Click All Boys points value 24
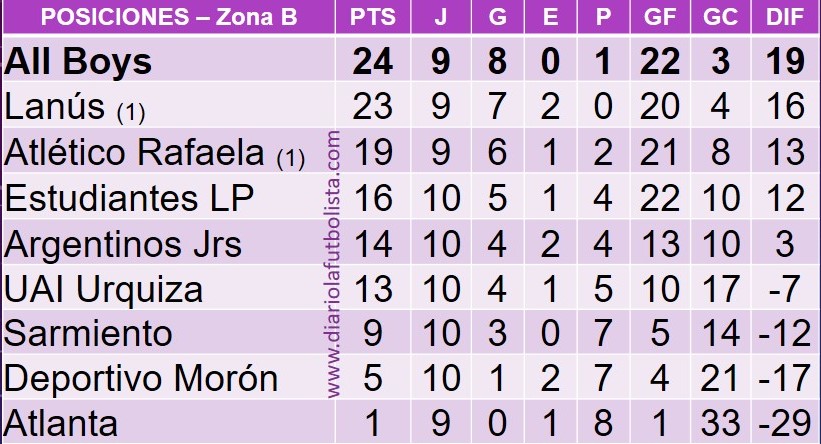 pyautogui.click(x=372, y=61)
